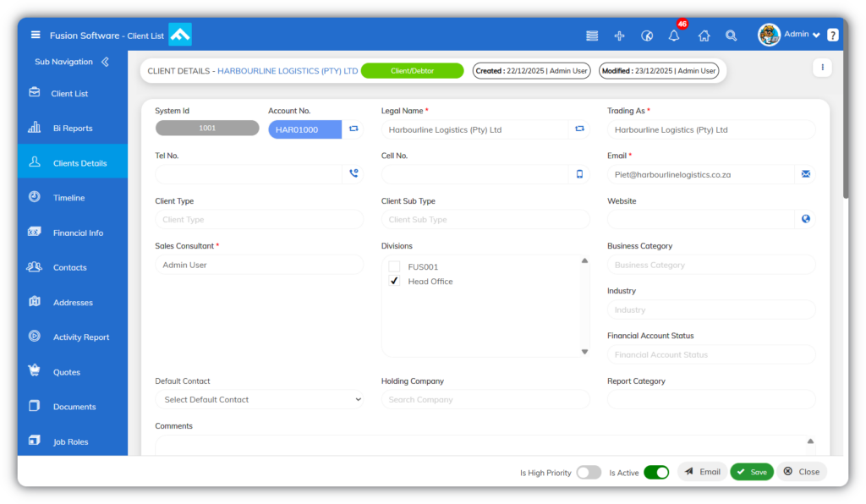
Task: Expand the Admin user menu
Action: point(790,35)
